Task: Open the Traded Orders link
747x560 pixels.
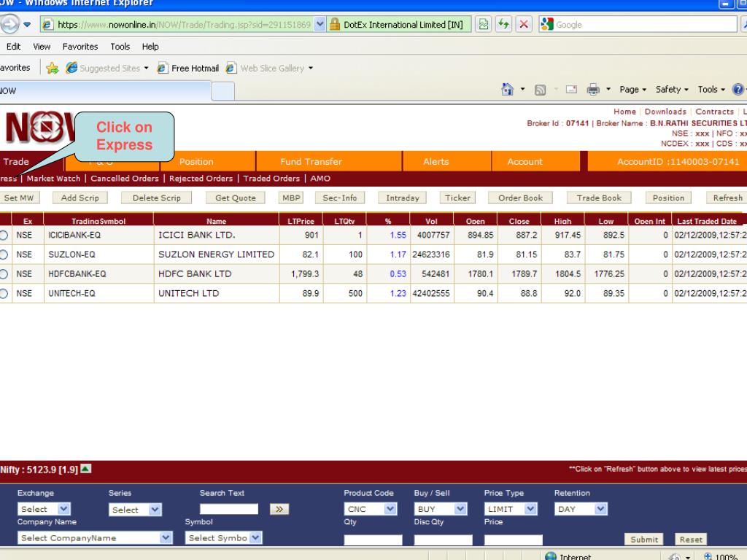Action: [271, 179]
